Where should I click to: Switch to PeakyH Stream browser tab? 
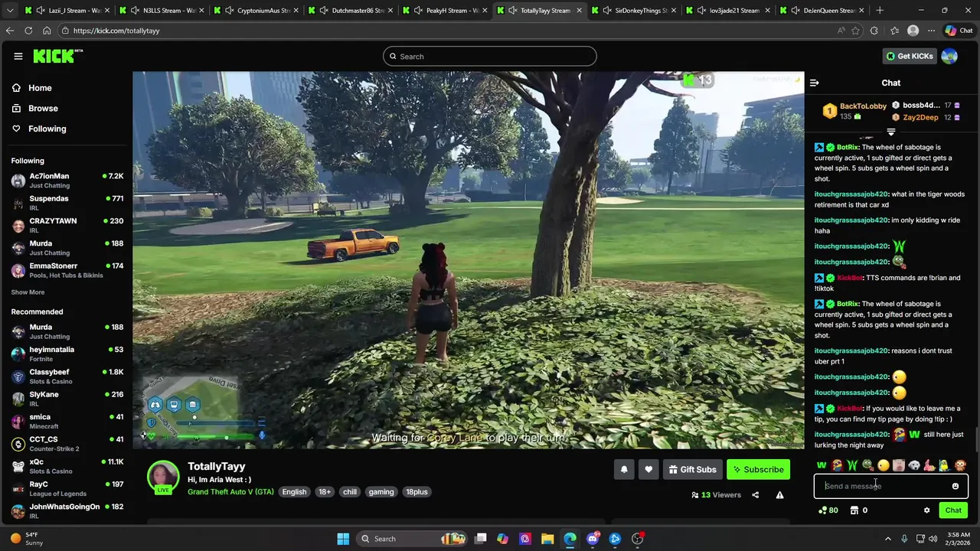coord(445,11)
